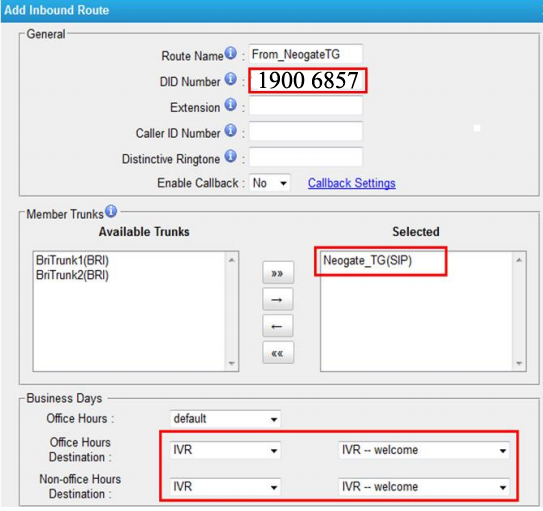Viewport: 543px width, 511px height.
Task: Open the Callback Settings link
Action: 351,183
